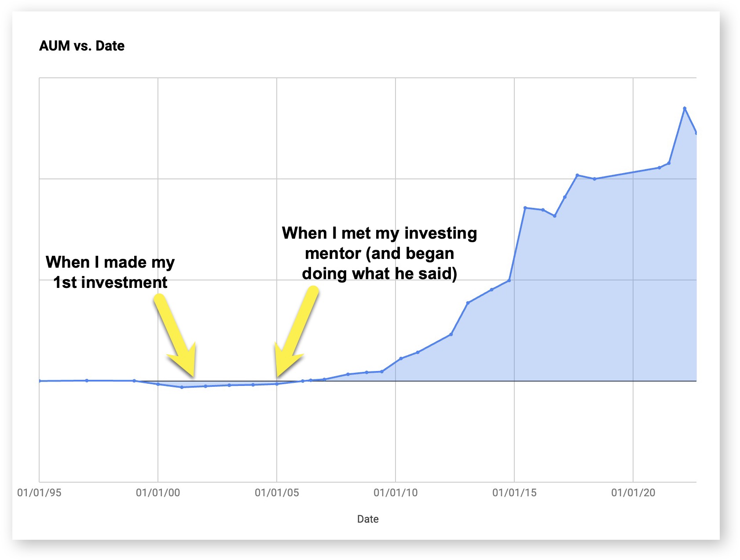This screenshot has width=740, height=560.
Task: Click the 01/01/95 axis label
Action: (39, 493)
